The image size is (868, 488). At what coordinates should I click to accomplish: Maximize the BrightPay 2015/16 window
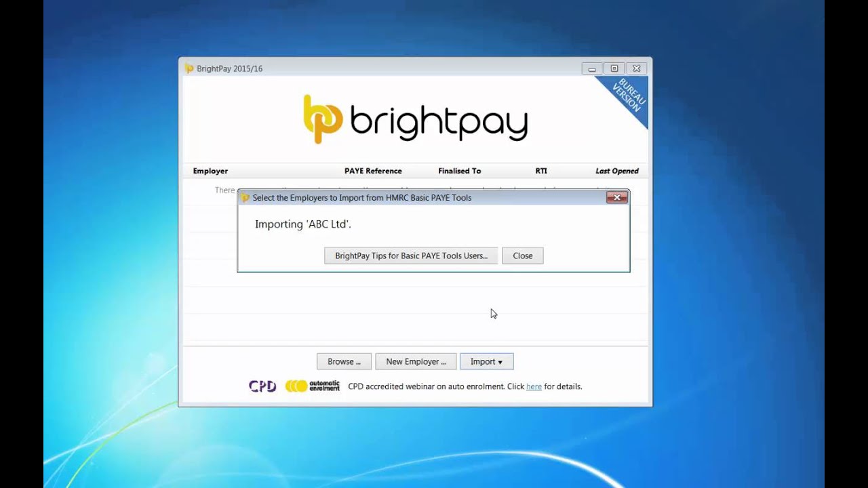pyautogui.click(x=614, y=68)
